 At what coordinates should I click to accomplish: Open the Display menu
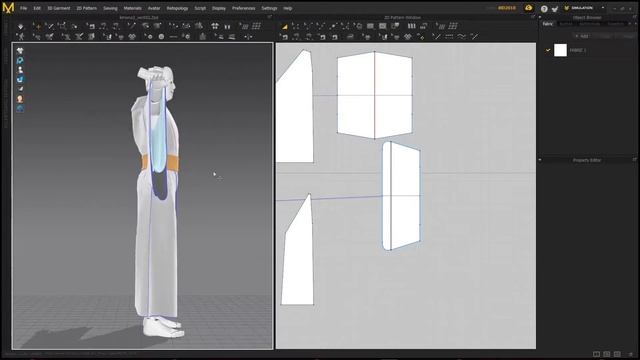coord(219,8)
